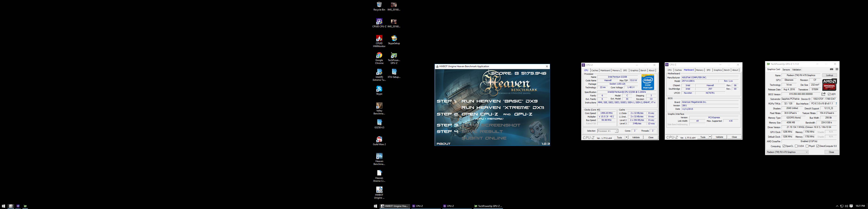Image resolution: width=868 pixels, height=209 pixels.
Task: Open the CPUID HWMonitor desktop shortcut
Action: click(x=379, y=41)
